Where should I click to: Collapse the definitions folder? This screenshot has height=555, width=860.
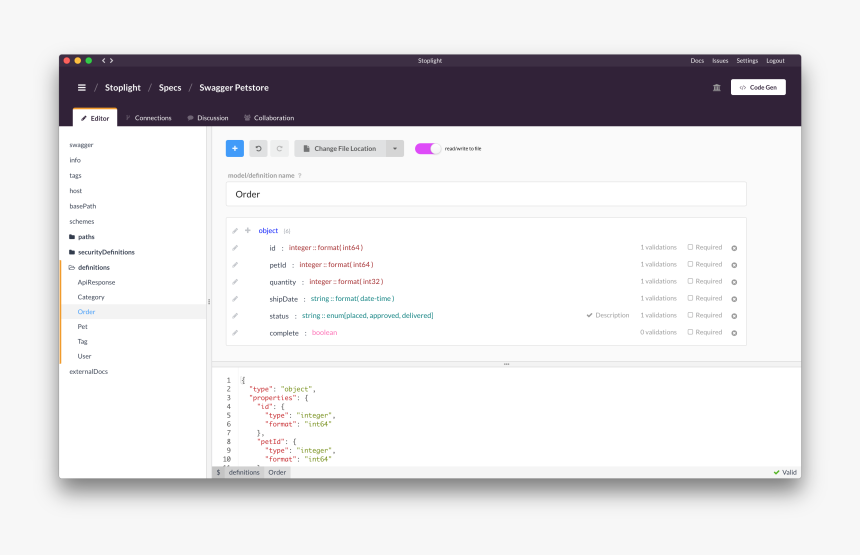coord(89,268)
